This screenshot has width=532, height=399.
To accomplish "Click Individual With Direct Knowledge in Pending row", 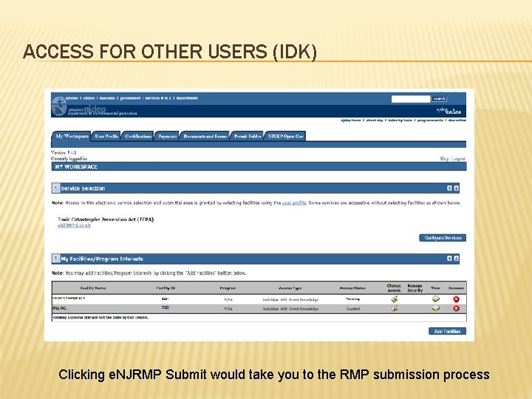I will click(x=290, y=299).
